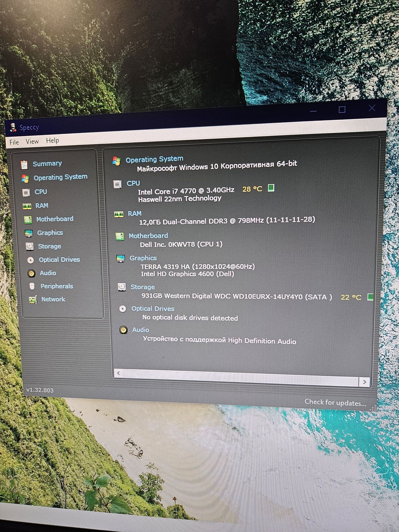Click the storage temperature 22 °C value
This screenshot has width=399, height=532.
coord(351,297)
